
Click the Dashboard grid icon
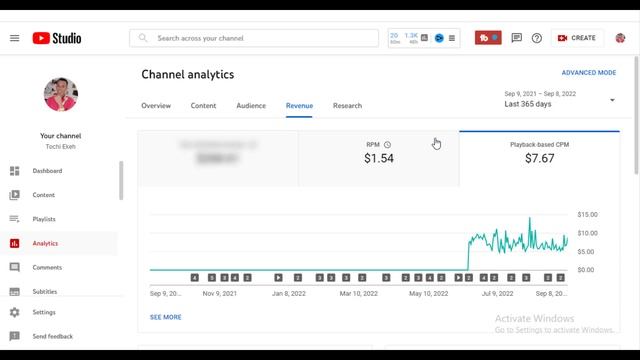15,171
